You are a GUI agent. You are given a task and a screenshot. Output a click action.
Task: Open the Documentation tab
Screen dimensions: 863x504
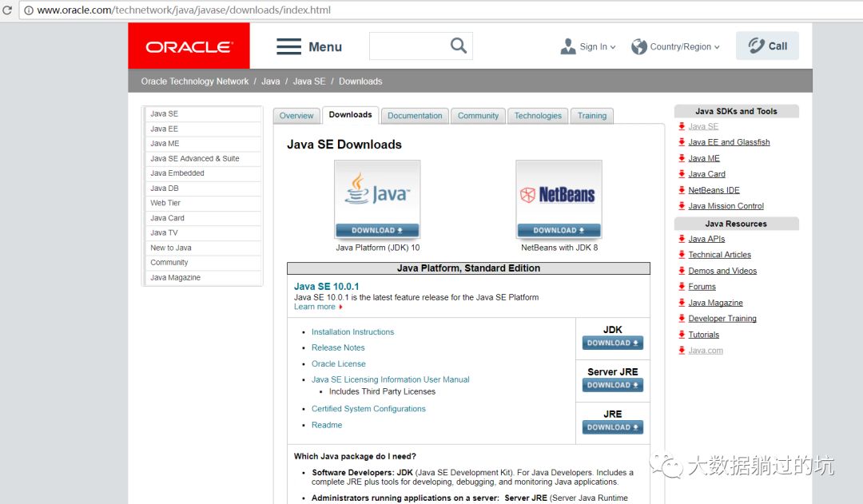click(415, 116)
